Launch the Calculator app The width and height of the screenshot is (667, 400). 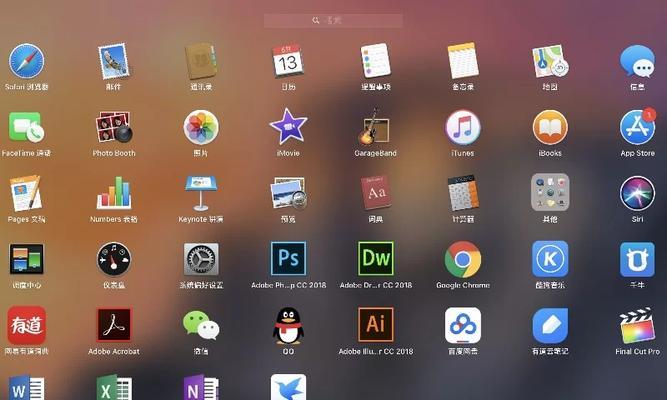[463, 193]
